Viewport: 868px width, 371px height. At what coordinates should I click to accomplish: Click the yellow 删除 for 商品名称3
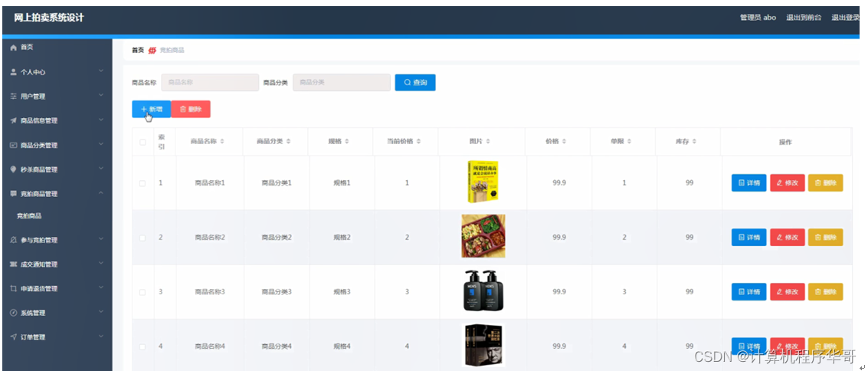[x=825, y=291]
